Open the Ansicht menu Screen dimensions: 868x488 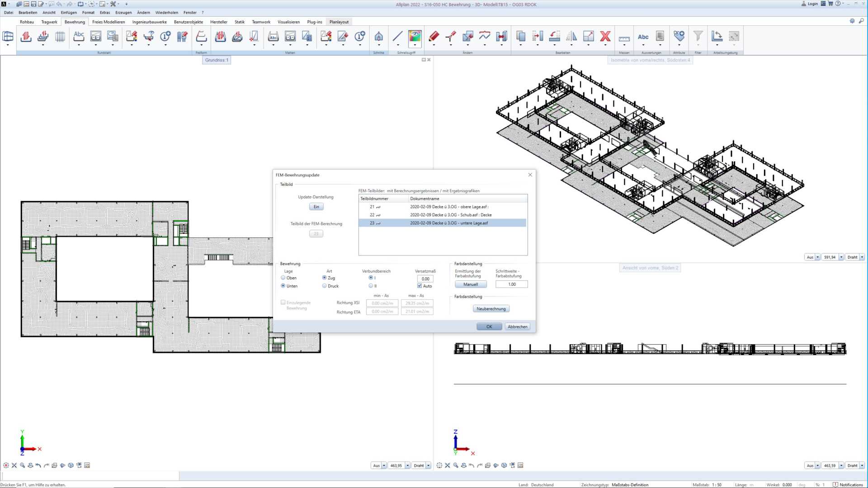click(x=49, y=13)
